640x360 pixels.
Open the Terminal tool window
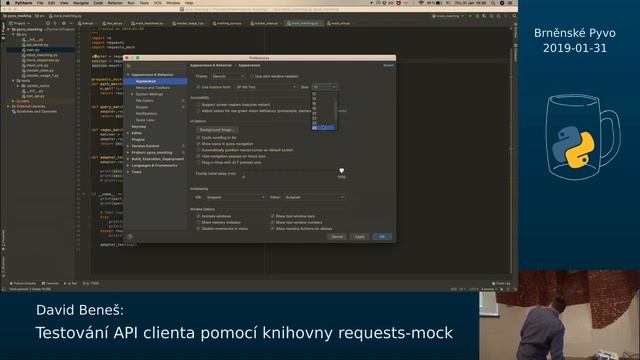(50, 283)
